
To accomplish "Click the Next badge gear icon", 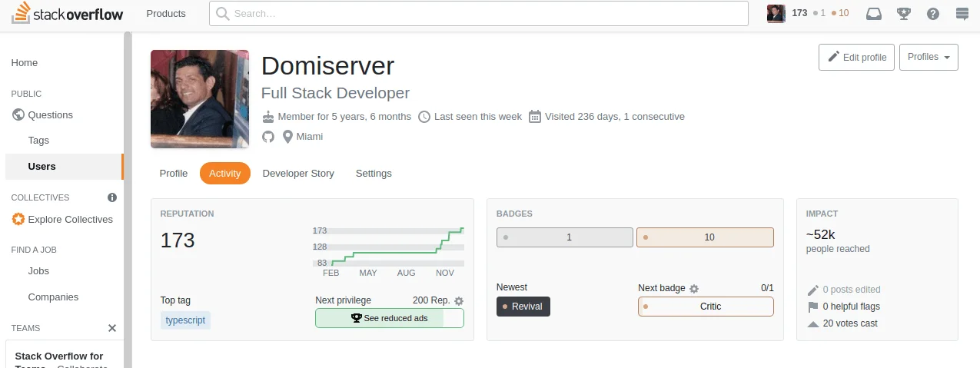I will pos(694,289).
